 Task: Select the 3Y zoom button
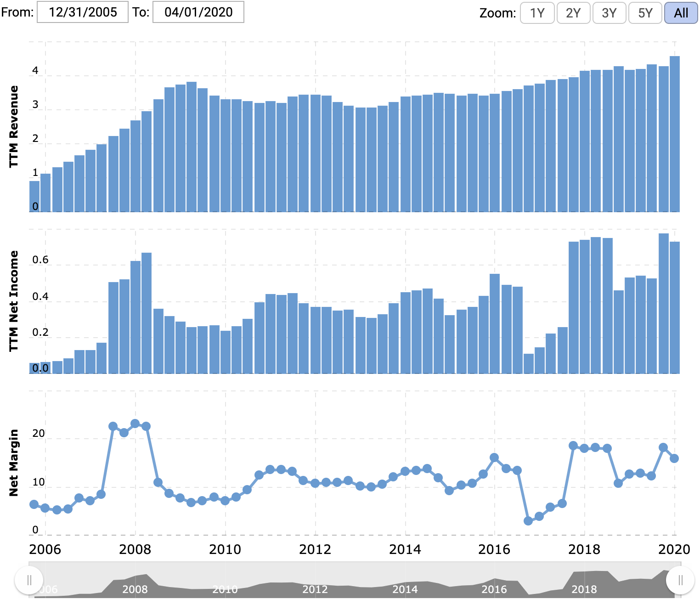609,13
